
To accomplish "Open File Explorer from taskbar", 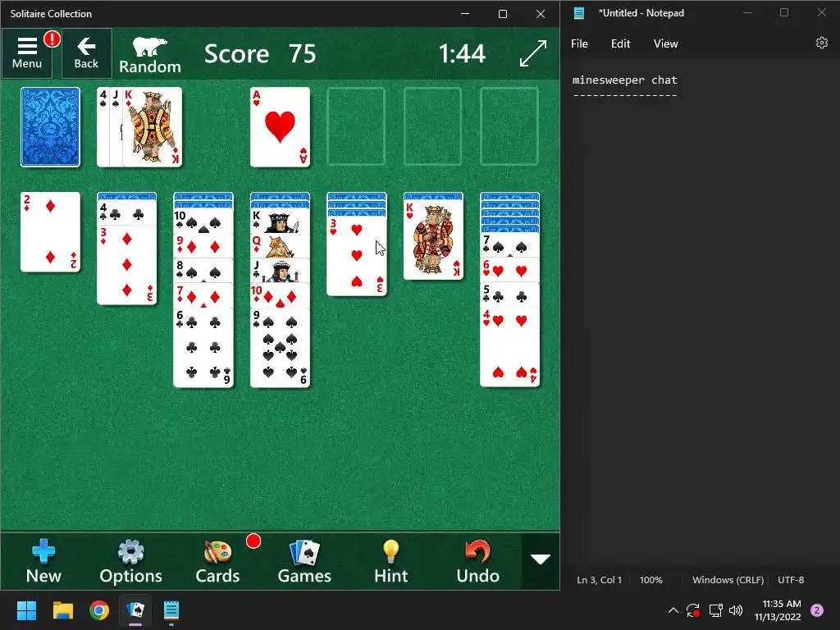I will point(62,610).
